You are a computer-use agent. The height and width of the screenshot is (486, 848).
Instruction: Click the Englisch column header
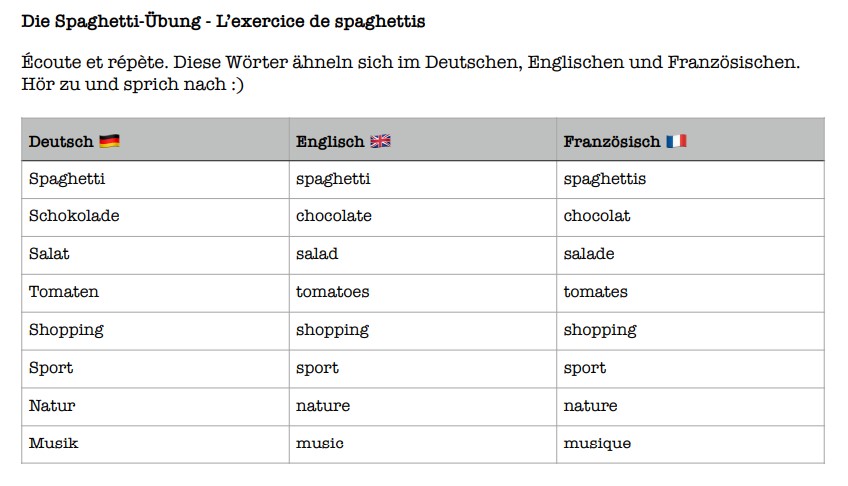coord(330,142)
